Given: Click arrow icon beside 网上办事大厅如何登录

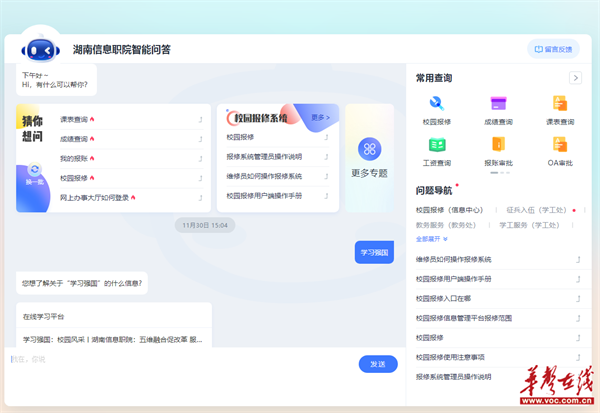Looking at the screenshot, I should (x=200, y=198).
